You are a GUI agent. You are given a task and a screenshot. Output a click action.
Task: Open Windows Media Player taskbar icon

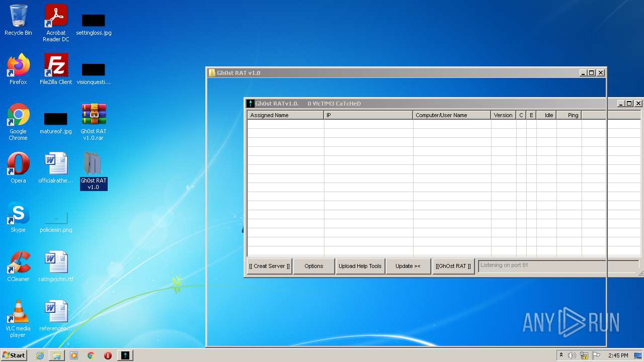[74, 355]
